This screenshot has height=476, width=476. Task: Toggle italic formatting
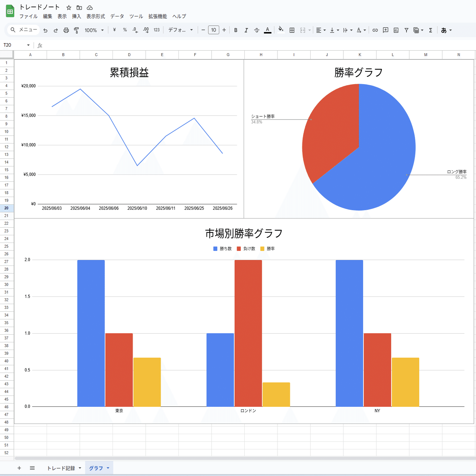(x=246, y=30)
